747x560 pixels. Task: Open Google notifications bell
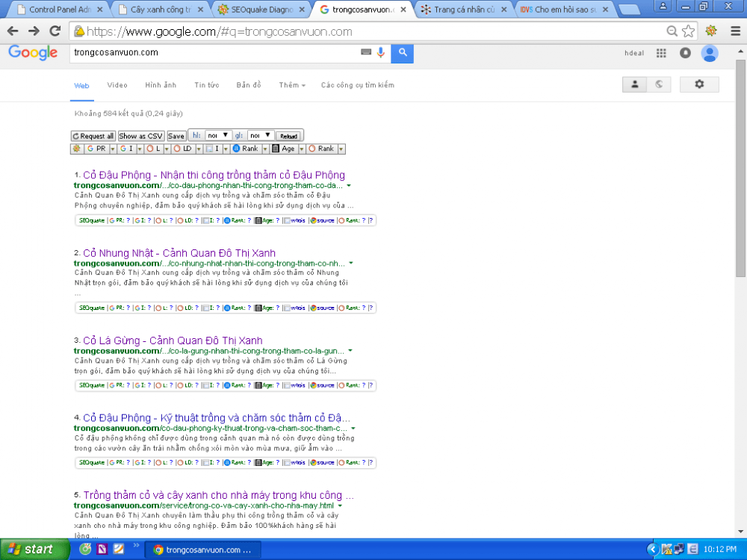coord(685,53)
